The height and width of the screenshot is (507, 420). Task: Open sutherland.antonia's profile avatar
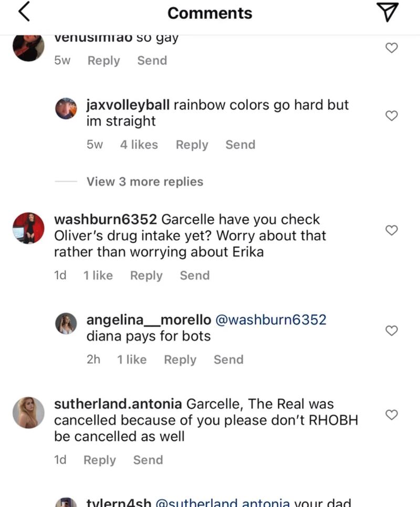click(x=28, y=412)
